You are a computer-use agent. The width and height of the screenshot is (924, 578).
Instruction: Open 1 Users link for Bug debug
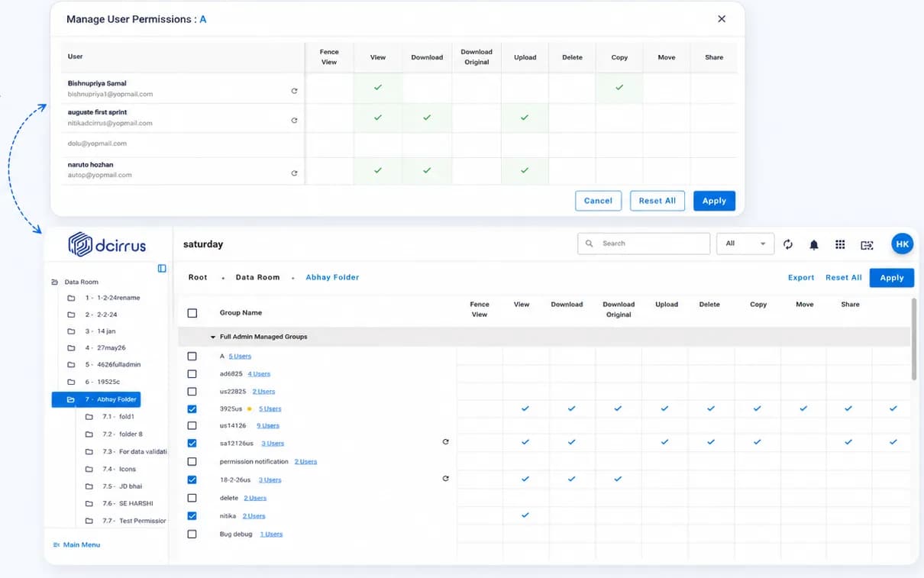pyautogui.click(x=271, y=534)
